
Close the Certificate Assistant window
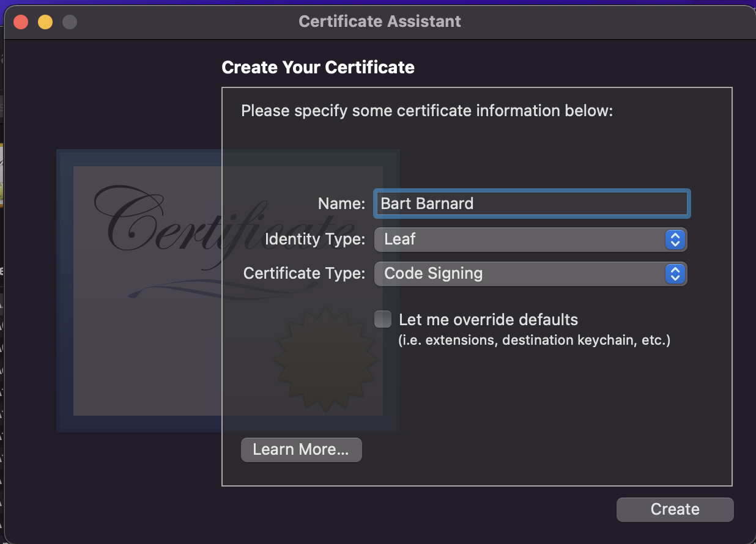21,23
